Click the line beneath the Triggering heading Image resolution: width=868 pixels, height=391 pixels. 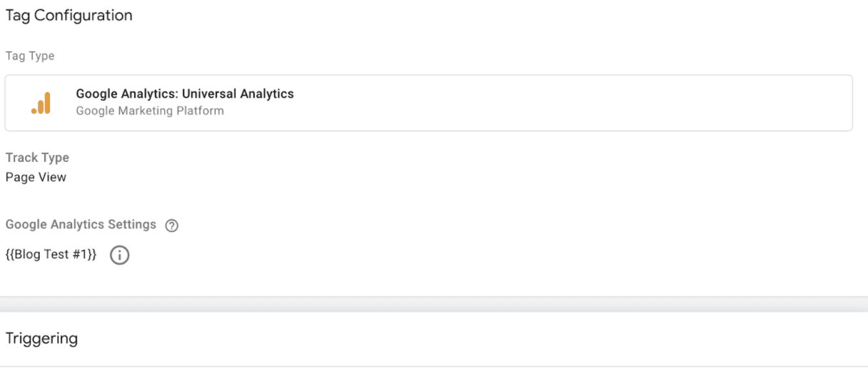pyautogui.click(x=434, y=367)
